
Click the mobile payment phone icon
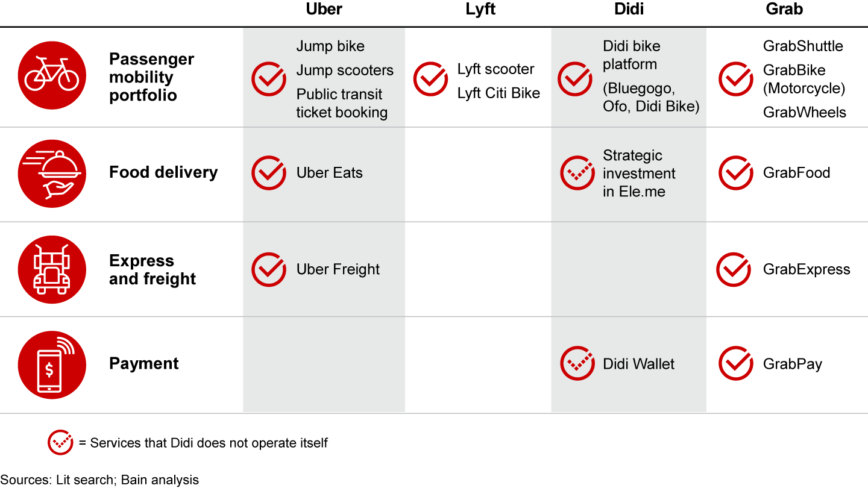click(52, 364)
